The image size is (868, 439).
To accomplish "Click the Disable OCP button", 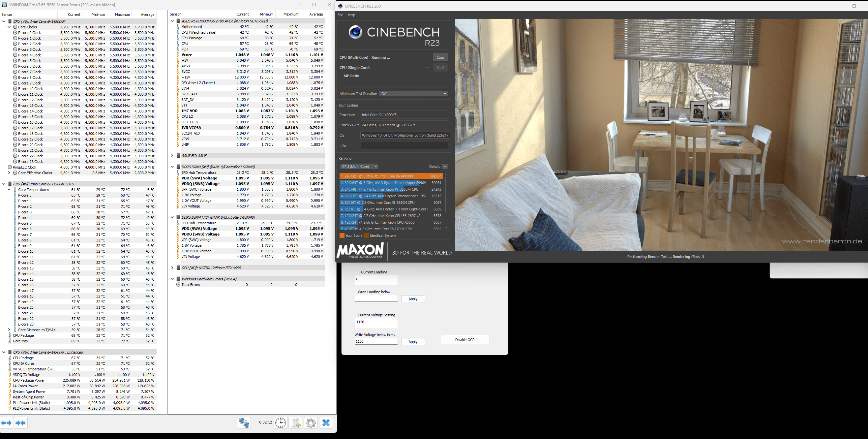I will click(465, 339).
